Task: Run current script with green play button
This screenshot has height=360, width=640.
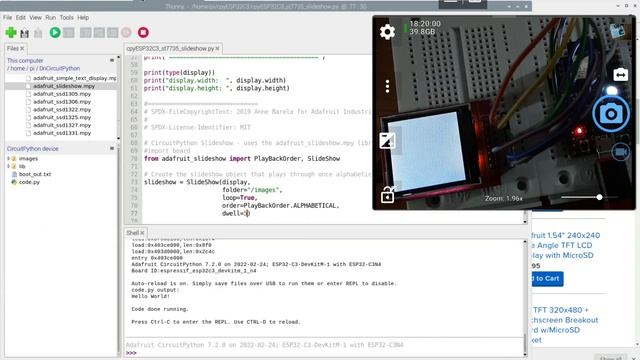Action: tap(55, 32)
